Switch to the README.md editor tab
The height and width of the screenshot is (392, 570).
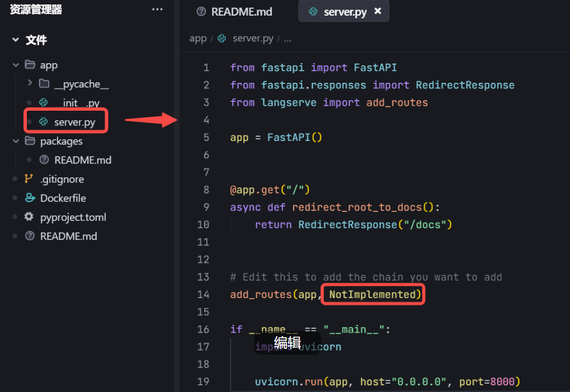pos(242,12)
